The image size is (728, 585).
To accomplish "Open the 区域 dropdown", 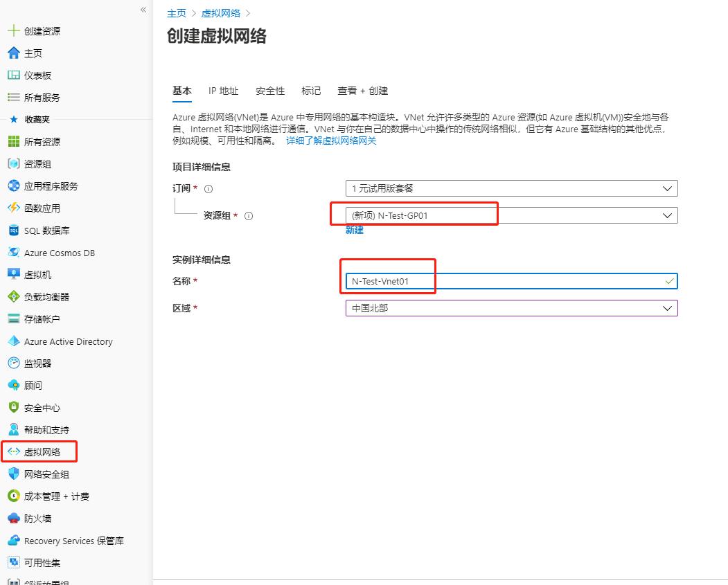I will [x=512, y=308].
